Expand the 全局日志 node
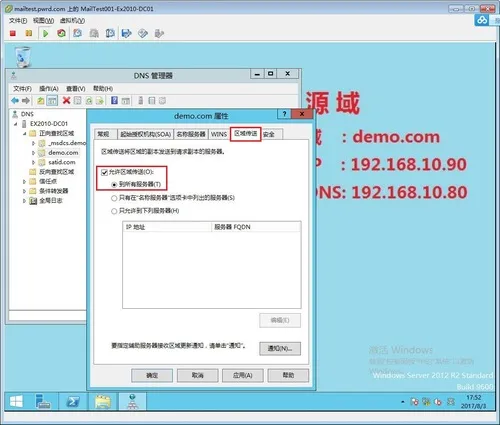 (x=24, y=201)
